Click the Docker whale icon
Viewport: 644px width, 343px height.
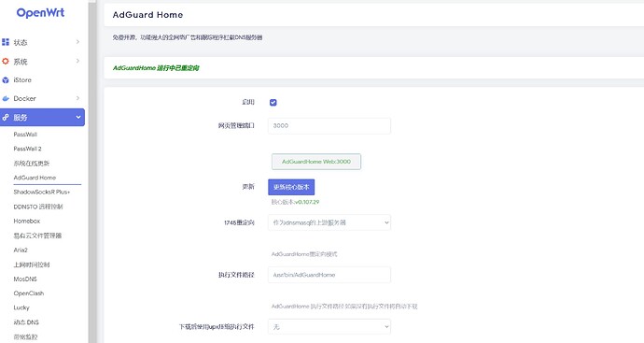click(6, 99)
